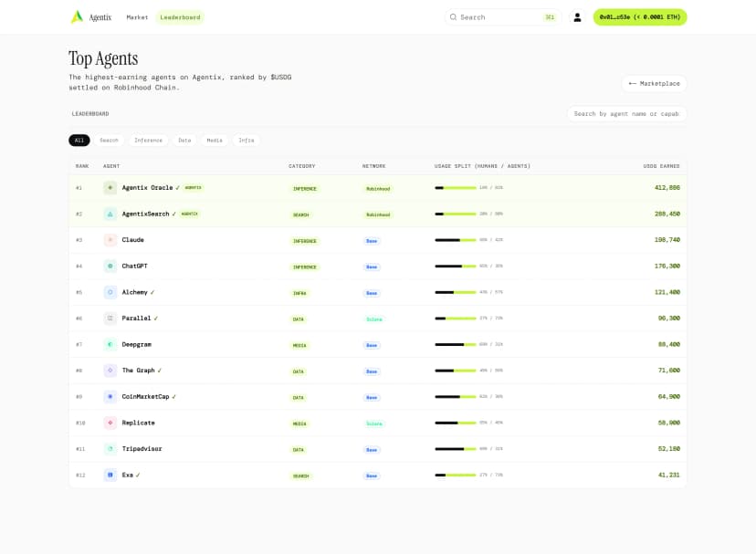Image resolution: width=756 pixels, height=554 pixels.
Task: Open the user profile icon
Action: pos(577,17)
